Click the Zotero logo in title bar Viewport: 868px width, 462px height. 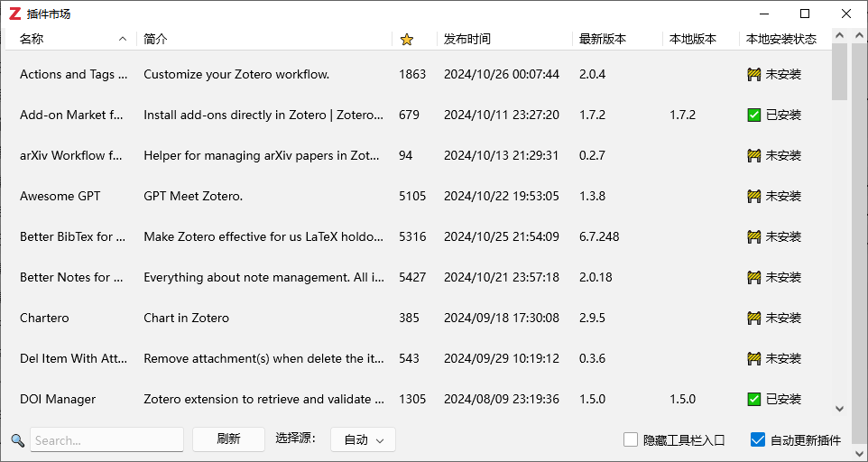pos(15,14)
